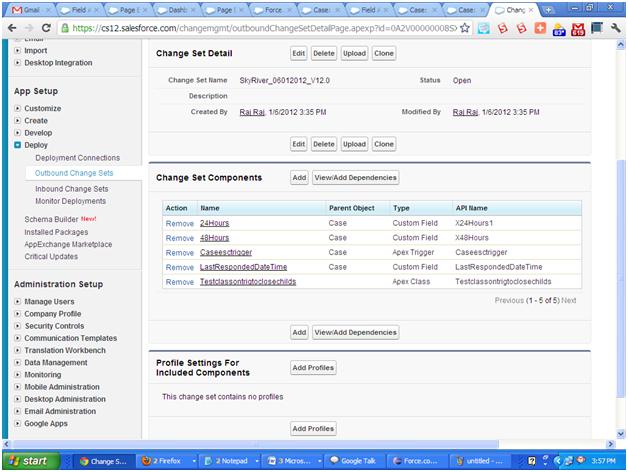Expand Translation Workbench section

point(17,350)
